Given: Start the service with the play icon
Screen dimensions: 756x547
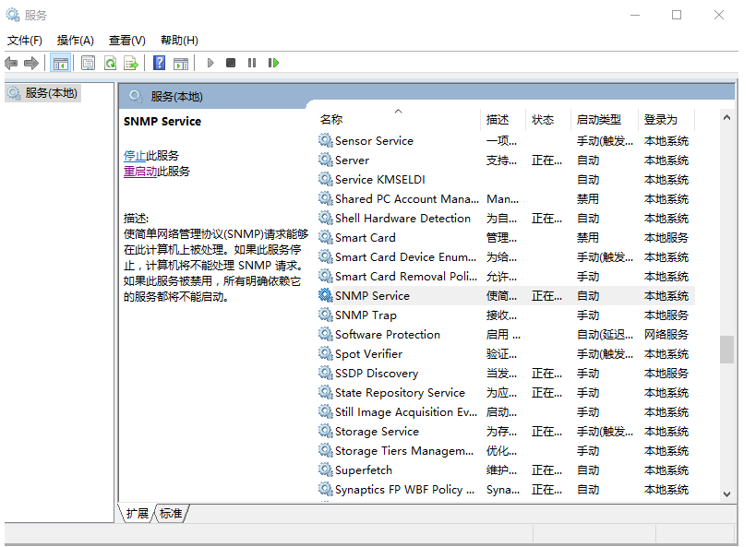Looking at the screenshot, I should point(210,62).
